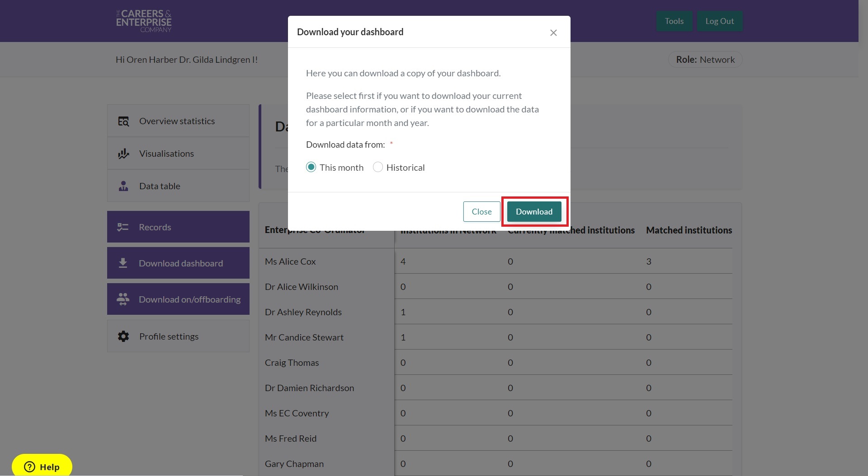Viewport: 868px width, 476px height.
Task: Click the Download on/offboarding people icon
Action: point(123,299)
